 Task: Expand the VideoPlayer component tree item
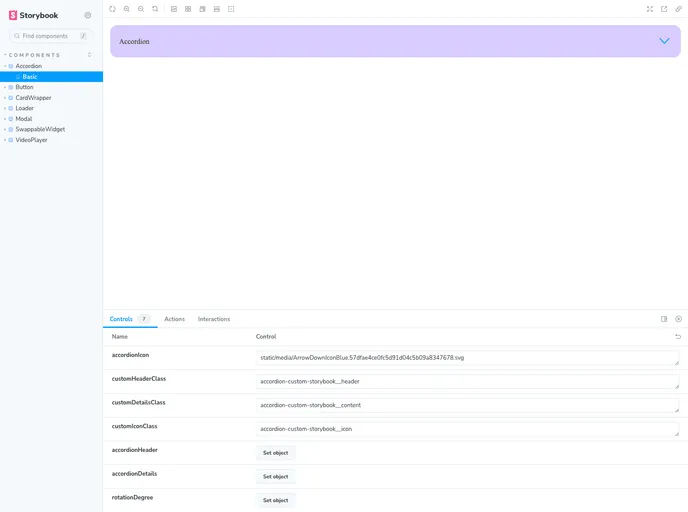click(x=31, y=140)
